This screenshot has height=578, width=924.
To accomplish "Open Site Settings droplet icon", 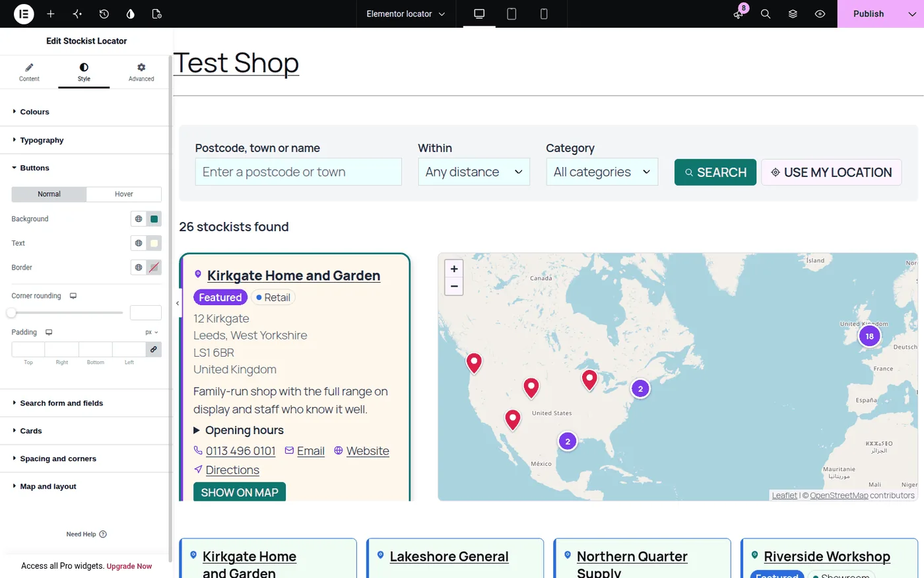I will click(x=130, y=14).
